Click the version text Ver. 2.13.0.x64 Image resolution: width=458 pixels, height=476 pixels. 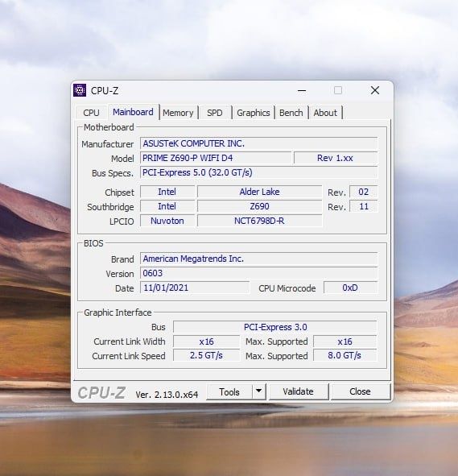coord(167,395)
